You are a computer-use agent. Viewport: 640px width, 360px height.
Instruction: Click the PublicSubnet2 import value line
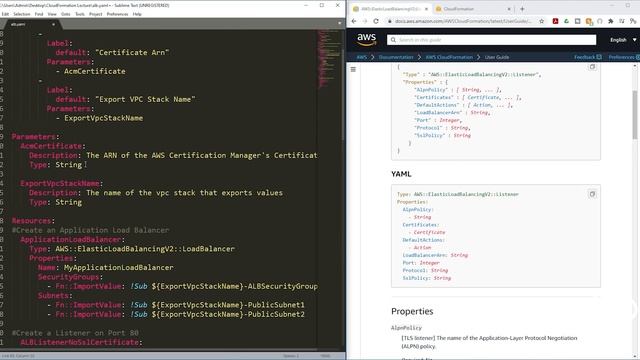(176, 314)
